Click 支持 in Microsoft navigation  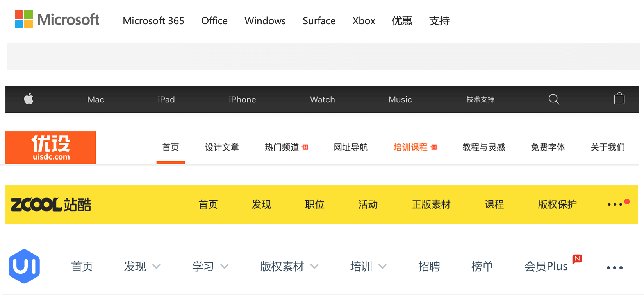point(439,21)
